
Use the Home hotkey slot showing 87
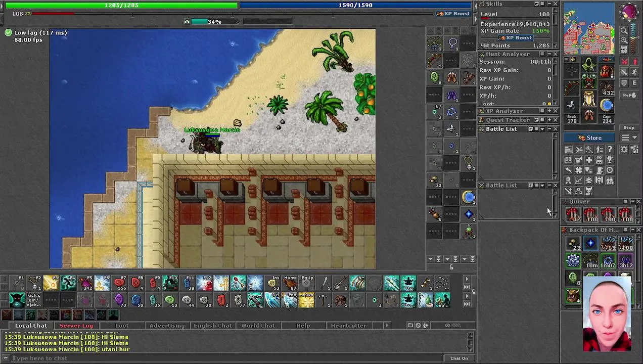point(290,283)
